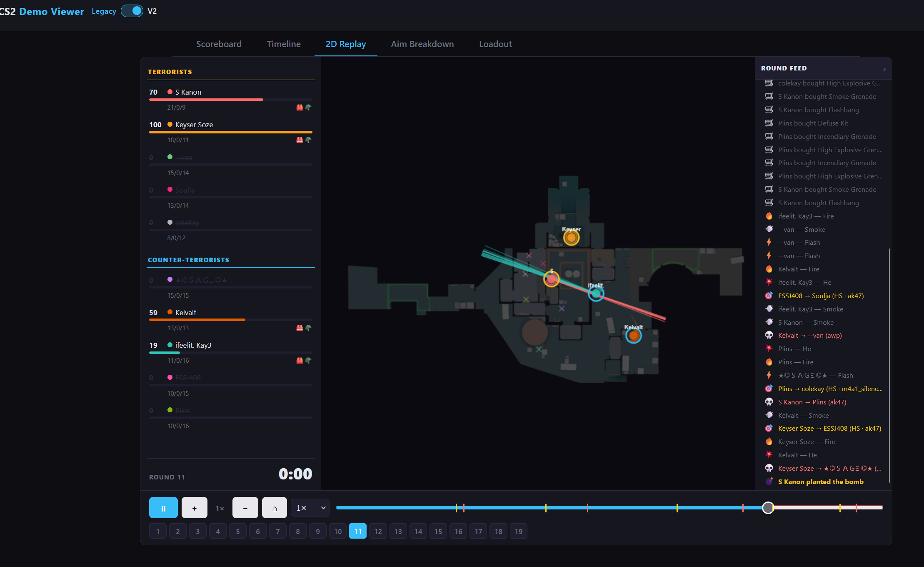Click the fire icon for Keyser Soze — Fire
The width and height of the screenshot is (924, 567).
769,442
